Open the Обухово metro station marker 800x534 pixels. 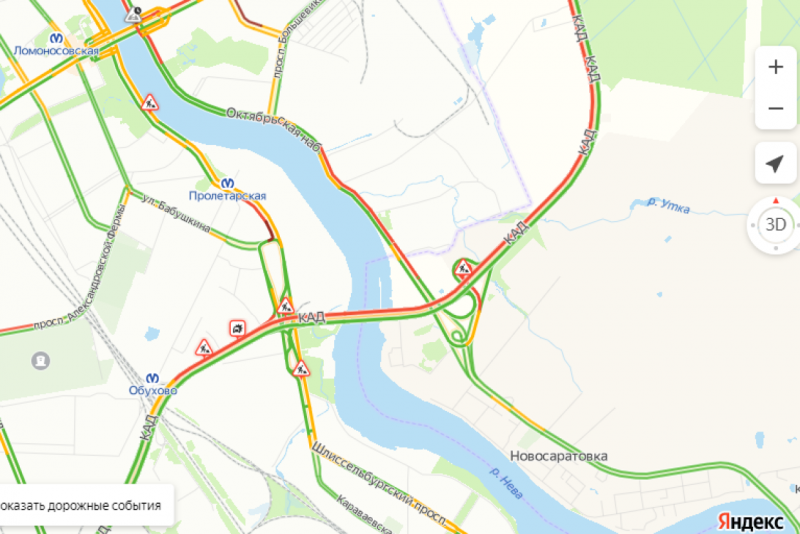point(153,378)
